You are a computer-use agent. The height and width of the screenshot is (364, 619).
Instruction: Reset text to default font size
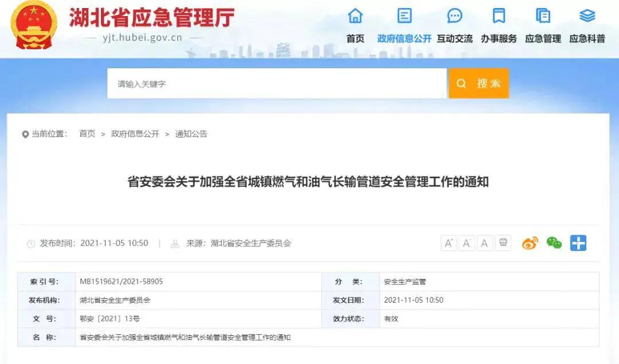click(x=484, y=243)
